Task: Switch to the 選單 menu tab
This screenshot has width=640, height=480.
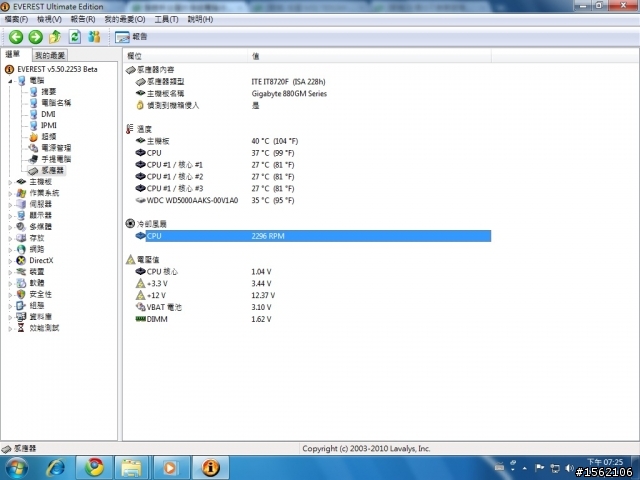Action: pyautogui.click(x=13, y=54)
